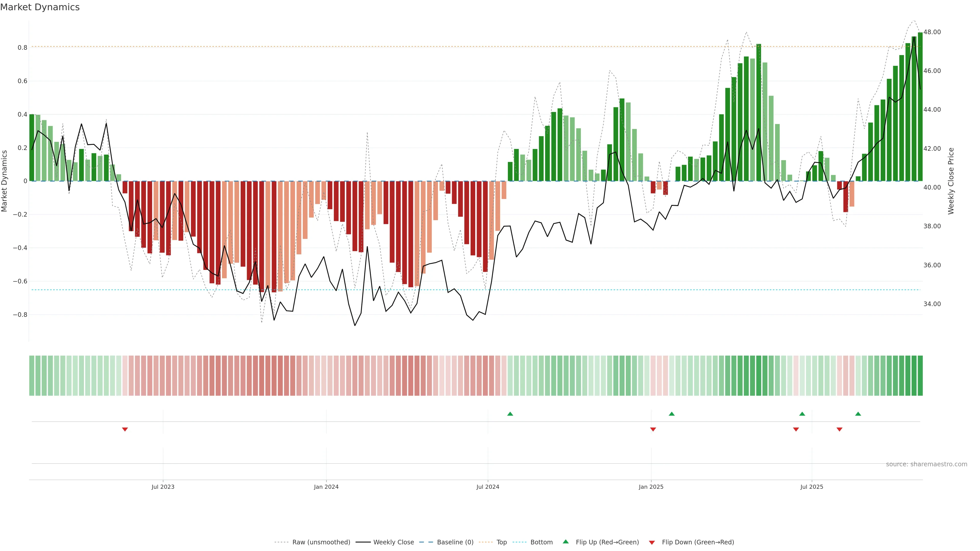Image resolution: width=980 pixels, height=551 pixels.
Task: Click the red flip-down triangle before Jul 2023
Action: tap(125, 429)
